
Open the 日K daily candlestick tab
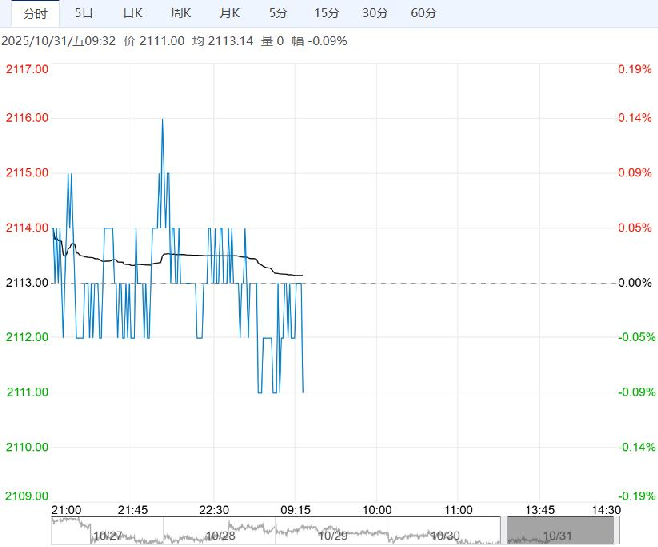click(x=132, y=13)
